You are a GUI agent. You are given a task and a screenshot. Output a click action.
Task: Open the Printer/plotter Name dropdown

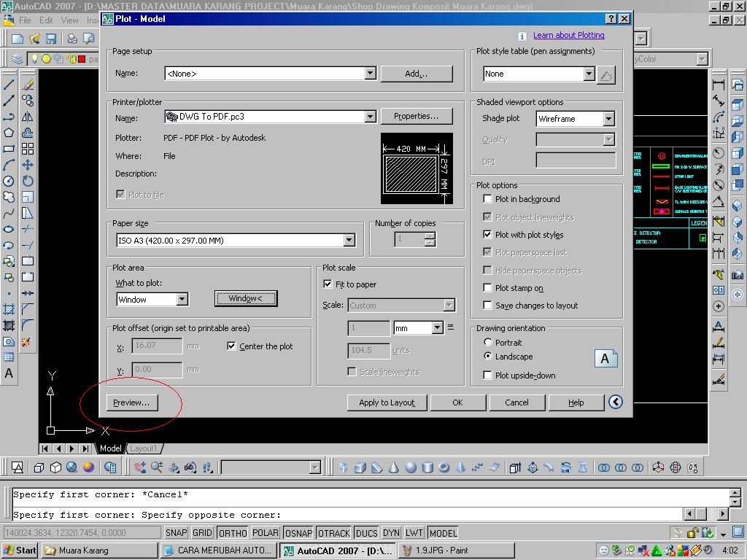point(370,117)
